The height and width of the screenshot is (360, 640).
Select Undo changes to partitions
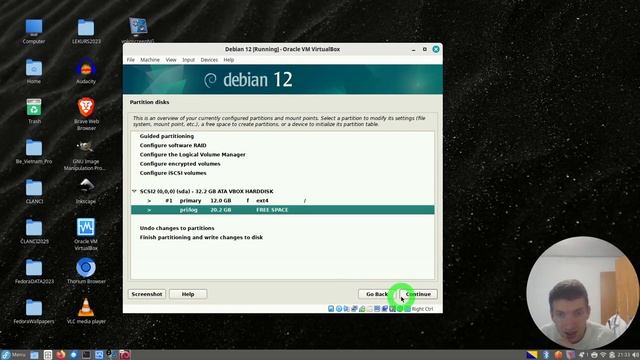coord(177,228)
